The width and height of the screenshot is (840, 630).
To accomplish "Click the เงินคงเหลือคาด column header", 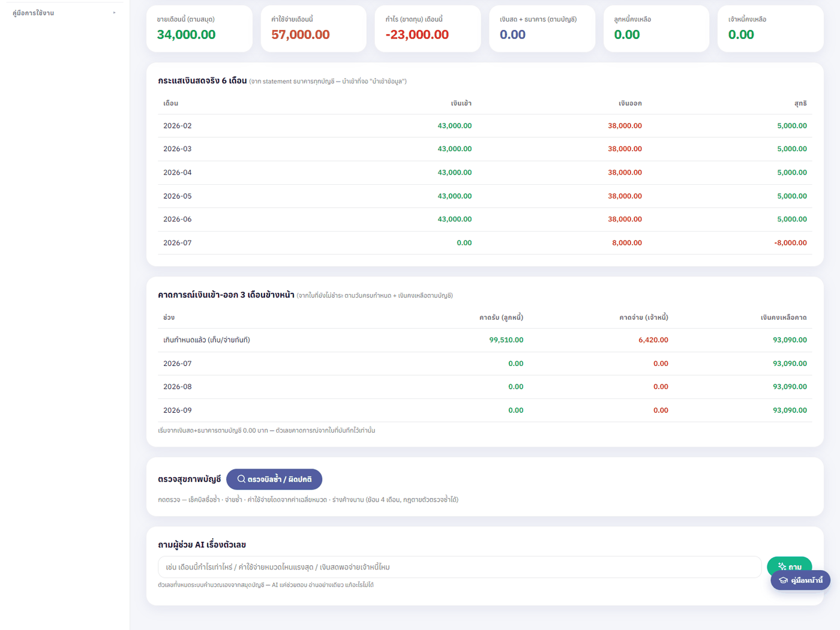I will (784, 317).
